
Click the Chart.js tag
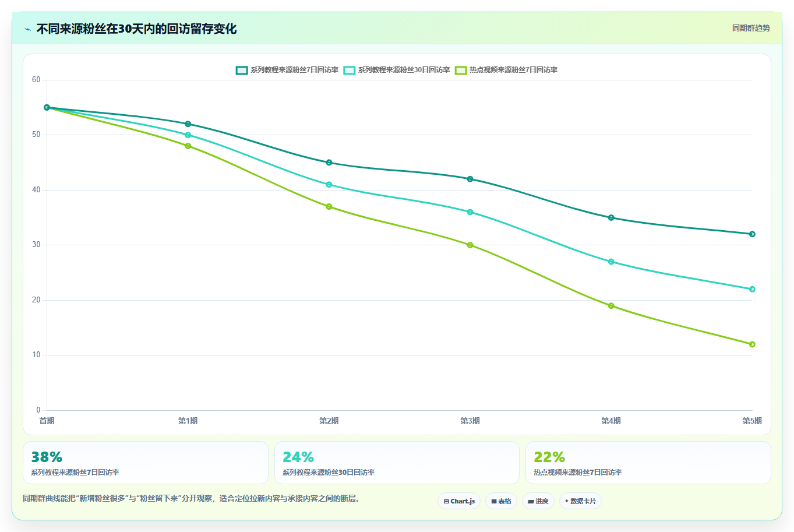[x=459, y=501]
